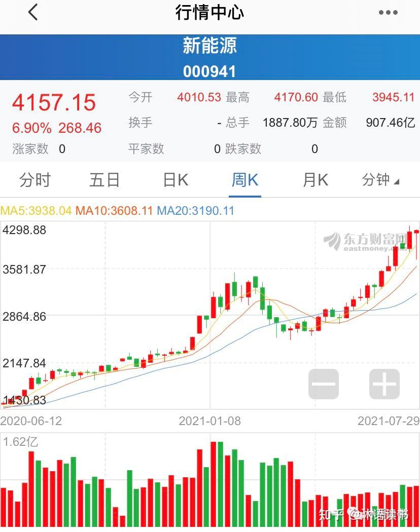
Task: Tap the 2021-07-29 date label
Action: [389, 421]
